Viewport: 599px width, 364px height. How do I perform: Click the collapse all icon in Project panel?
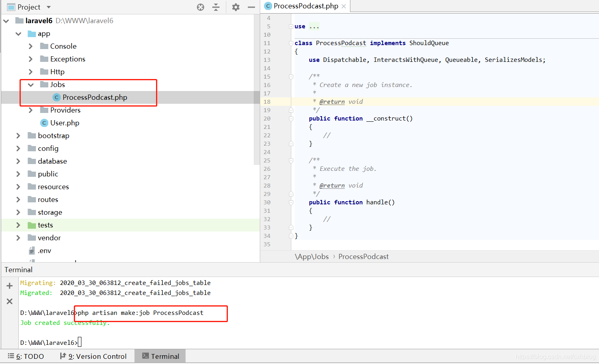(x=216, y=7)
